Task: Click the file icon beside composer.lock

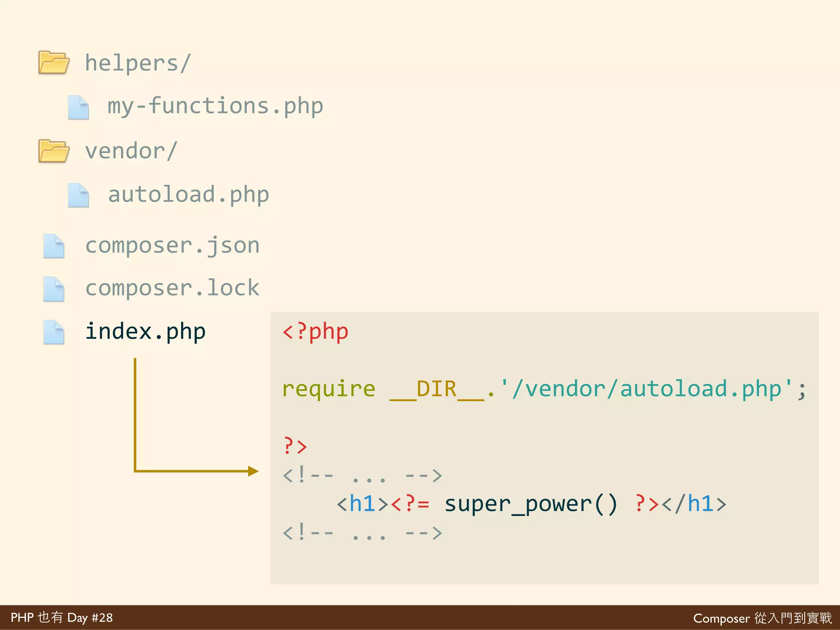Action: pyautogui.click(x=54, y=289)
